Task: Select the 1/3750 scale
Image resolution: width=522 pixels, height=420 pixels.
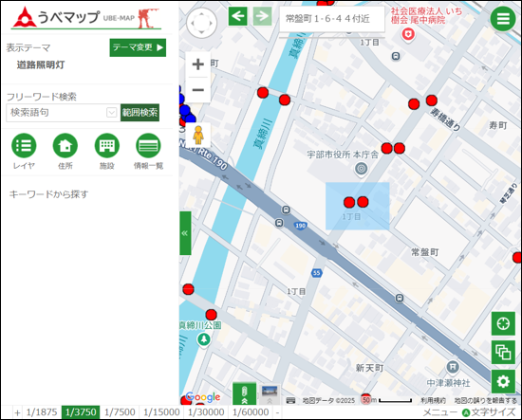Action: [x=81, y=412]
